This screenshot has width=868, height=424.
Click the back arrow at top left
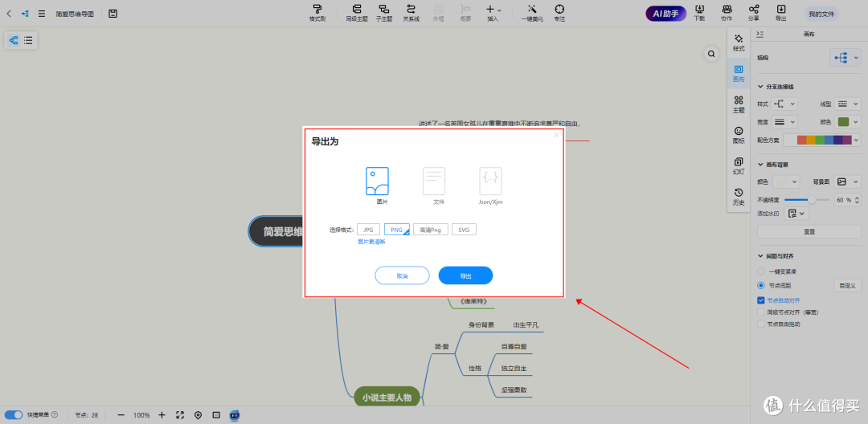click(x=9, y=14)
